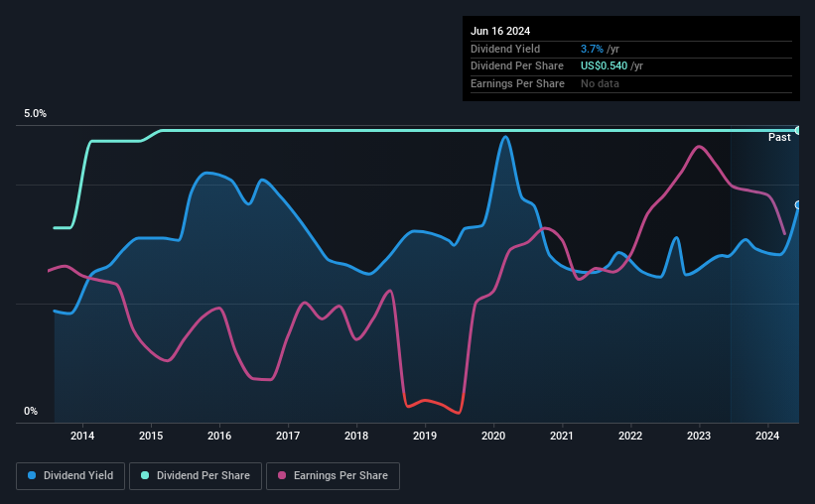This screenshot has width=815, height=504.
Task: Select the 2019 x-axis label
Action: [425, 436]
